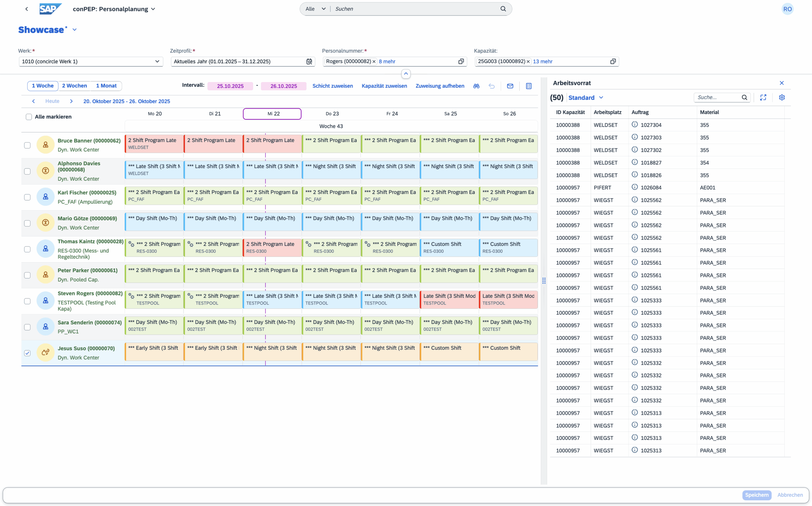812x506 pixels.
Task: Click Schicht zuweisen link
Action: pyautogui.click(x=332, y=86)
